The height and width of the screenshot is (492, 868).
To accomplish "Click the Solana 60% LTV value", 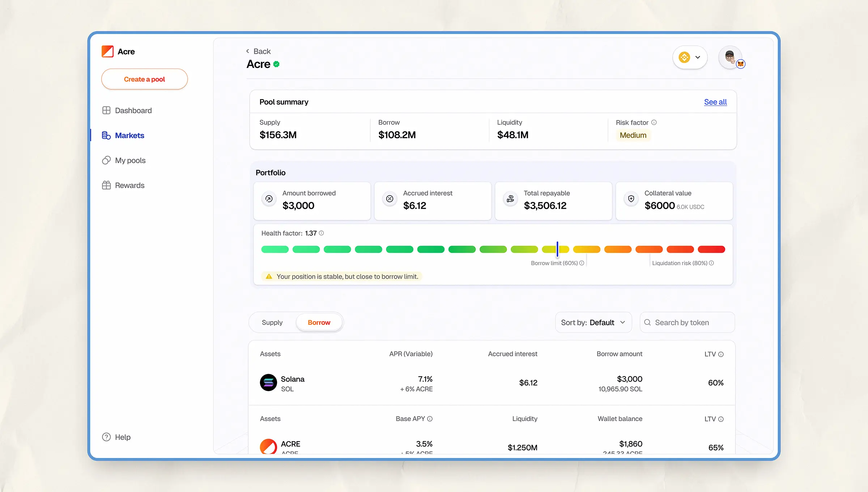I will click(716, 383).
